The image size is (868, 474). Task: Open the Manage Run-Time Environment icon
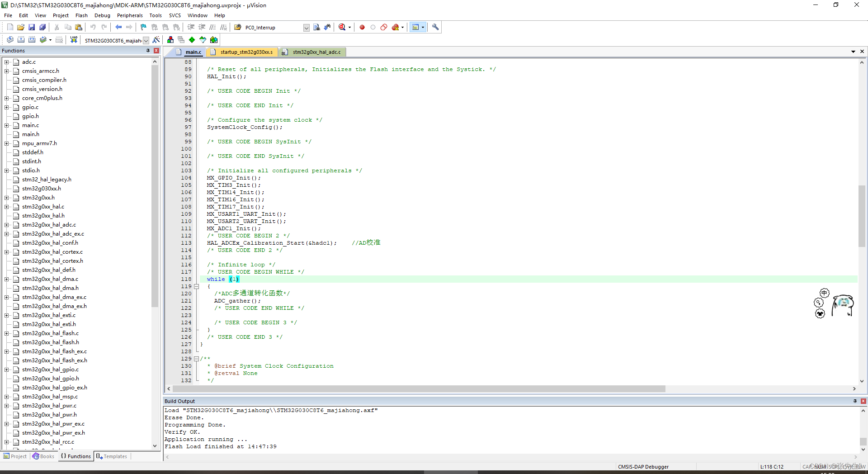[x=192, y=40]
